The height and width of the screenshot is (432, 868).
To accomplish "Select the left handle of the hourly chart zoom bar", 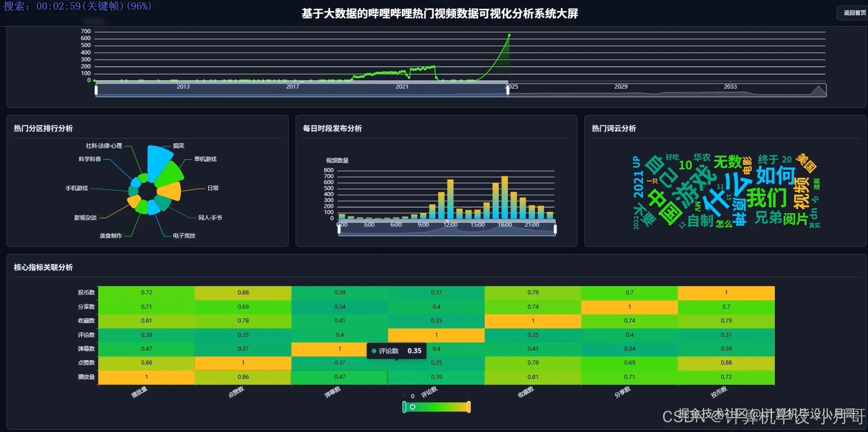I will pos(339,229).
